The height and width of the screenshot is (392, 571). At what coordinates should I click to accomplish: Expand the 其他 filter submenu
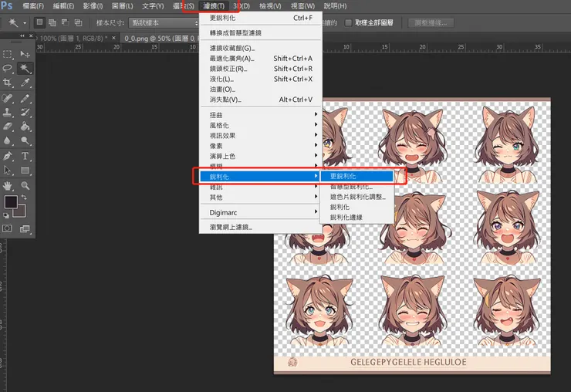click(260, 197)
